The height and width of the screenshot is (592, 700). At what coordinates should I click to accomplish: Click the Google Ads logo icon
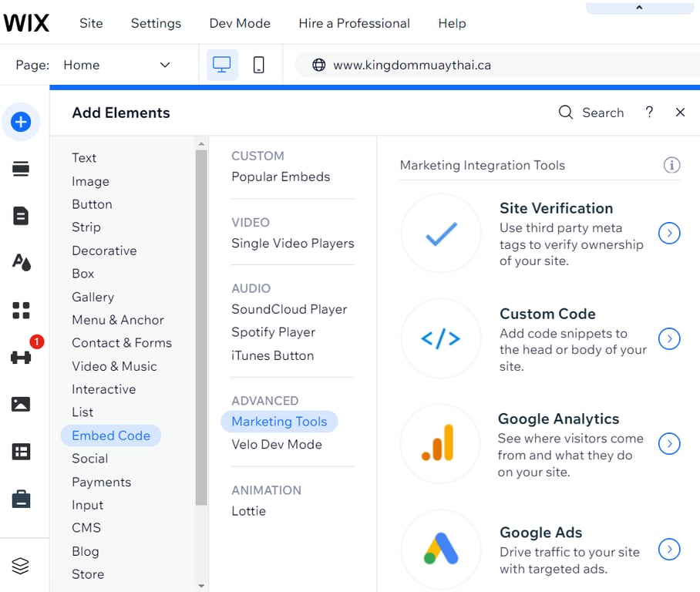pos(441,549)
